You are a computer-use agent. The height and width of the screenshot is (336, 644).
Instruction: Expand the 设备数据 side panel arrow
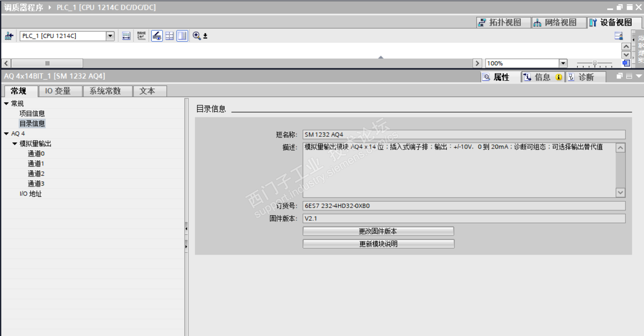633,40
